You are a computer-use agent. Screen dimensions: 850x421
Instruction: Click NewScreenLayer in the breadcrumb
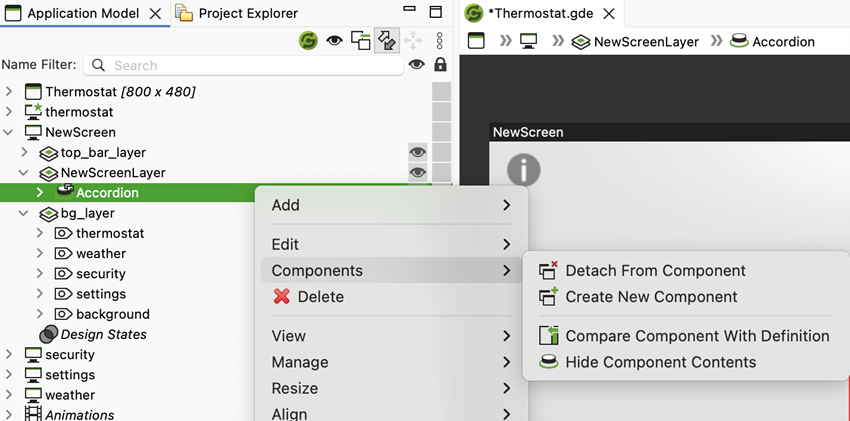click(635, 42)
